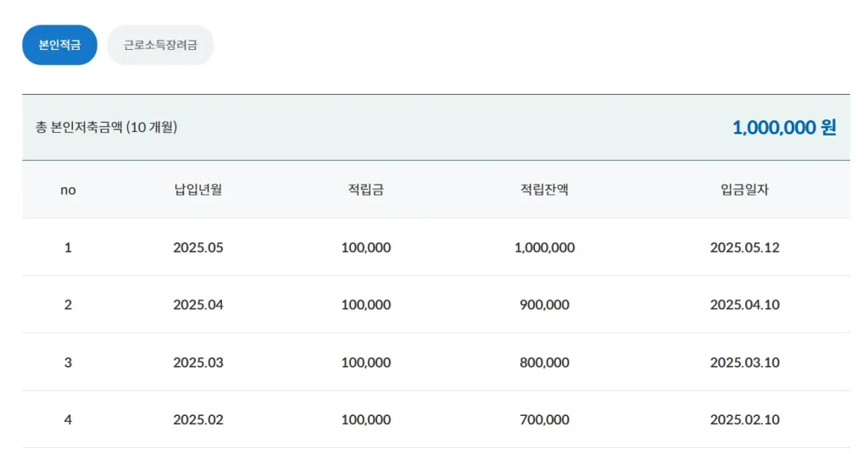
Task: Click the 총 본인저축금액 (10 개월) label
Action: click(x=106, y=127)
